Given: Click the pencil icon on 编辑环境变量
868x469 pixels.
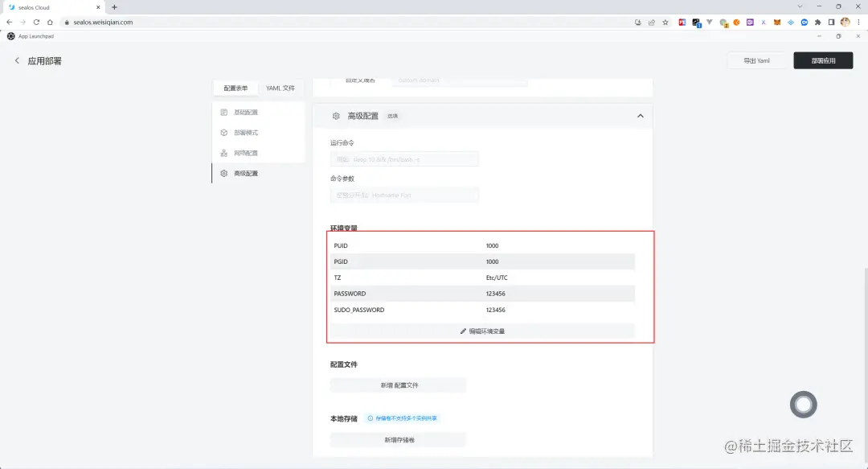Looking at the screenshot, I should (464, 331).
